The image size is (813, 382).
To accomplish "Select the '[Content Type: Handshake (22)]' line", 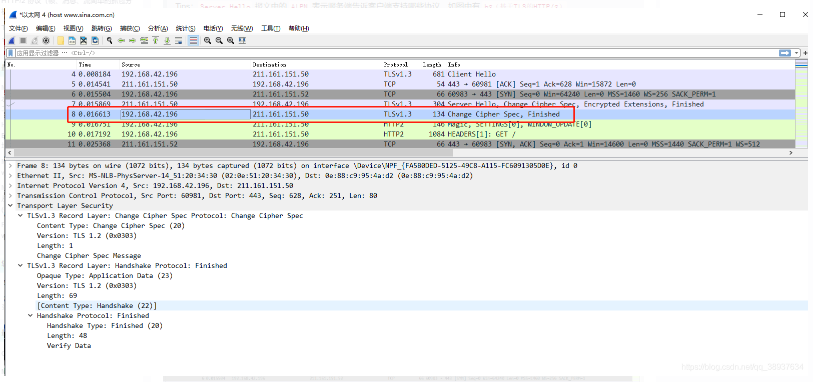I will point(96,306).
